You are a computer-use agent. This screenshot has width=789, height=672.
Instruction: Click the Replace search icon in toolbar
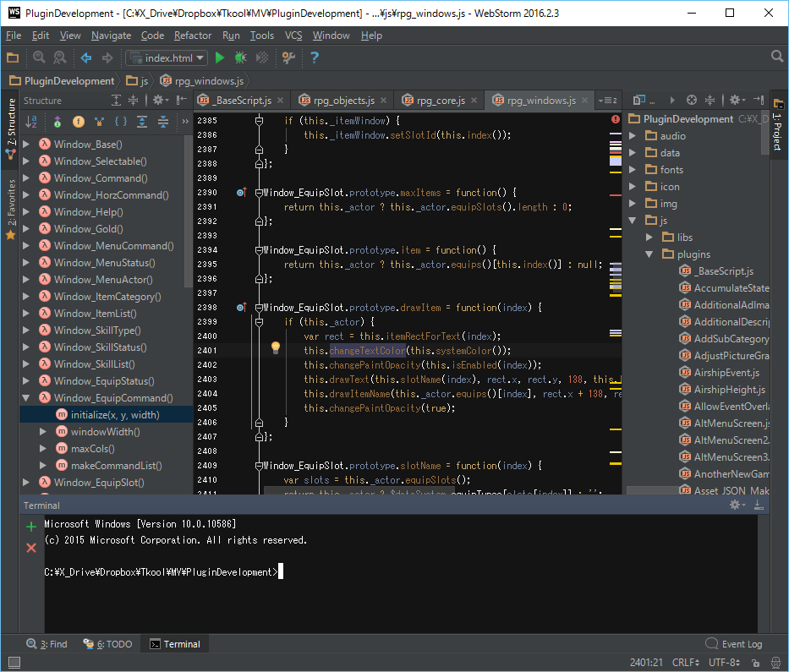point(60,57)
